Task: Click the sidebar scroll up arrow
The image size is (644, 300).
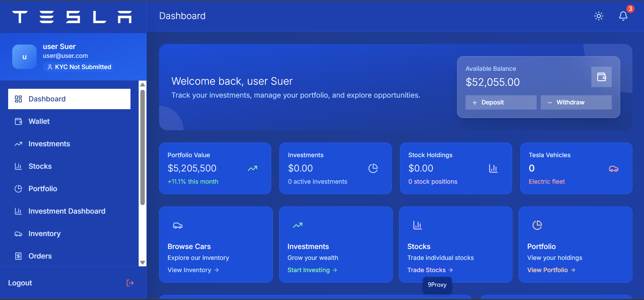Action: (x=143, y=85)
